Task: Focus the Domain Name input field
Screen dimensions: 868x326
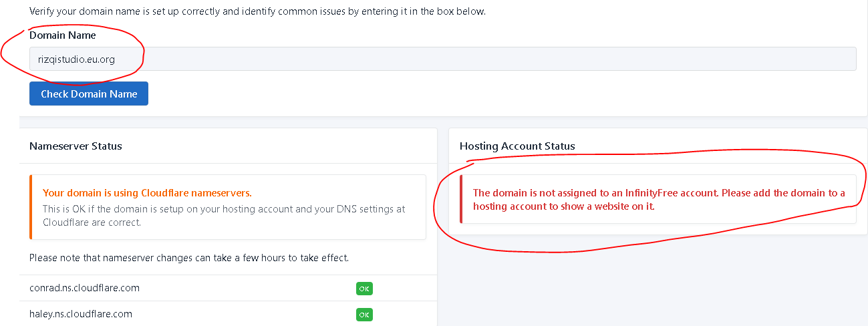Action: click(441, 59)
